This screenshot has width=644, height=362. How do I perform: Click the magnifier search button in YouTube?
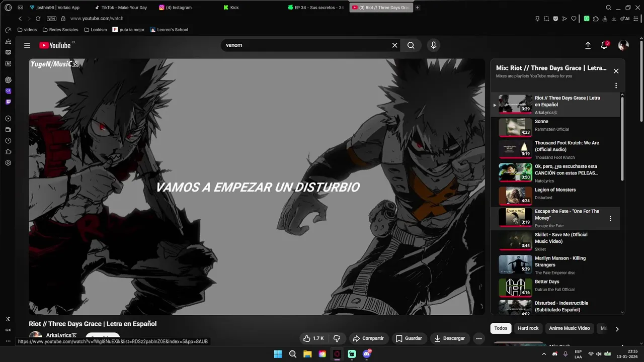click(411, 45)
